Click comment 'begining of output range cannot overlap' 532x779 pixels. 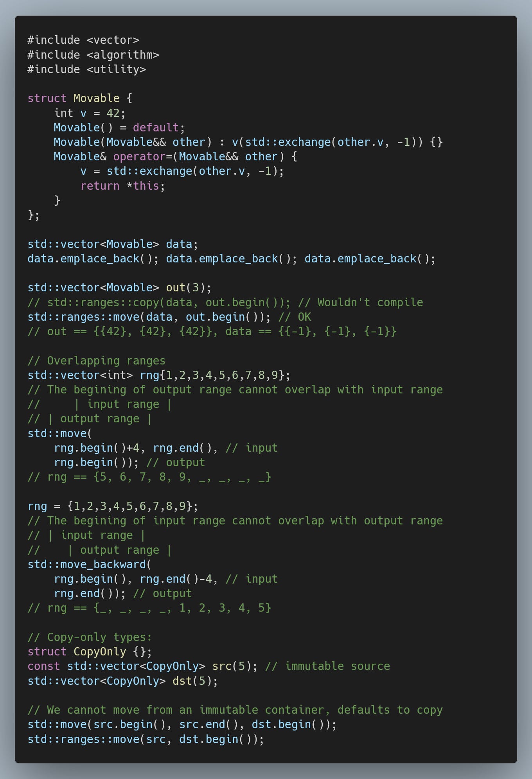235,390
